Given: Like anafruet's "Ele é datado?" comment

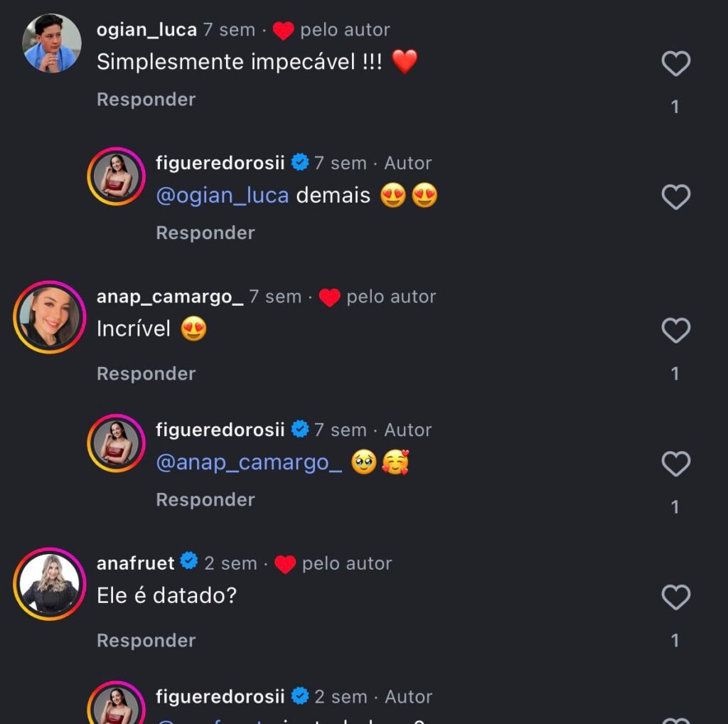Looking at the screenshot, I should point(675,597).
